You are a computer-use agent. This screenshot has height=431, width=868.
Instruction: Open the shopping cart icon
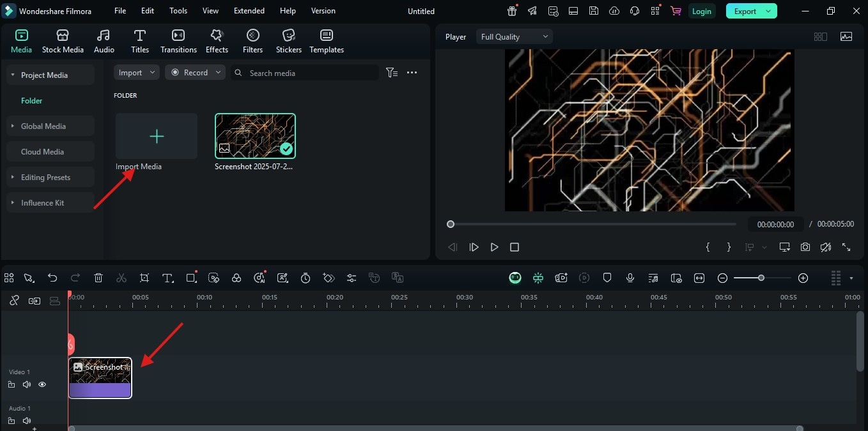675,11
